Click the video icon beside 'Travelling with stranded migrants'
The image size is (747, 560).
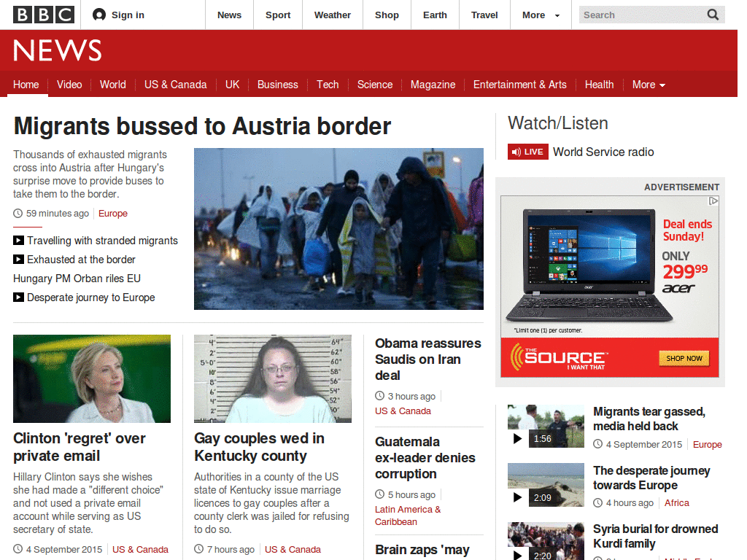pos(17,241)
